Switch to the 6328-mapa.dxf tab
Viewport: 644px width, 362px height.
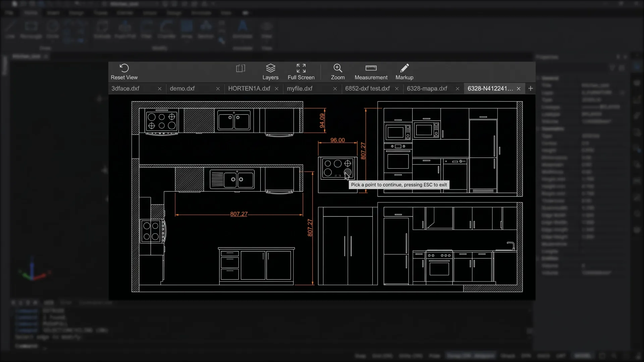coord(427,88)
